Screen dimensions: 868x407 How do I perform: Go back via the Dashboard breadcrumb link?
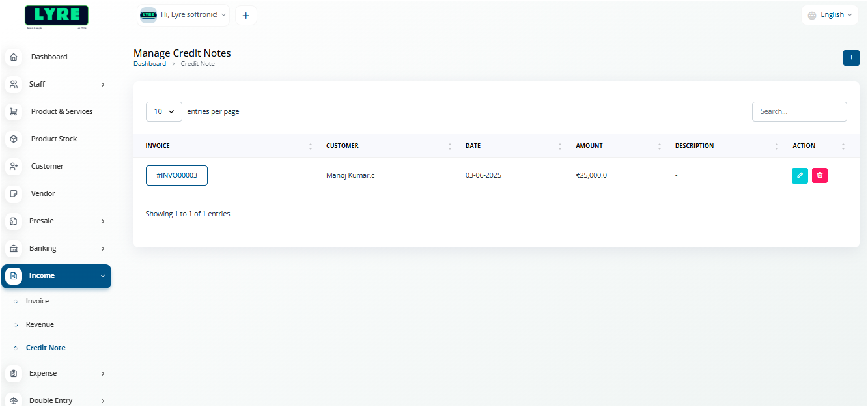point(150,63)
